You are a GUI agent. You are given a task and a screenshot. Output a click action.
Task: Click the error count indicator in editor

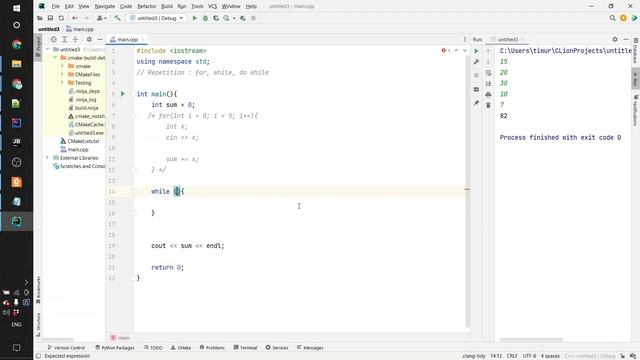pyautogui.click(x=446, y=51)
